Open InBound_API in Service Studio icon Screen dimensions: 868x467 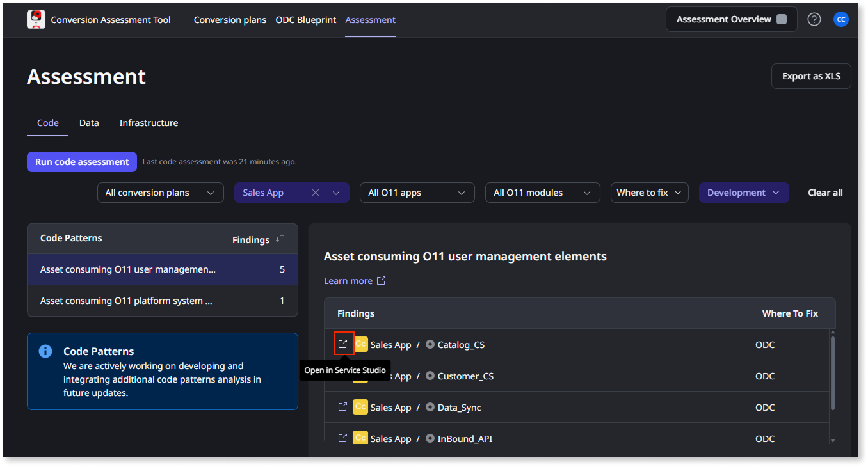pyautogui.click(x=342, y=438)
